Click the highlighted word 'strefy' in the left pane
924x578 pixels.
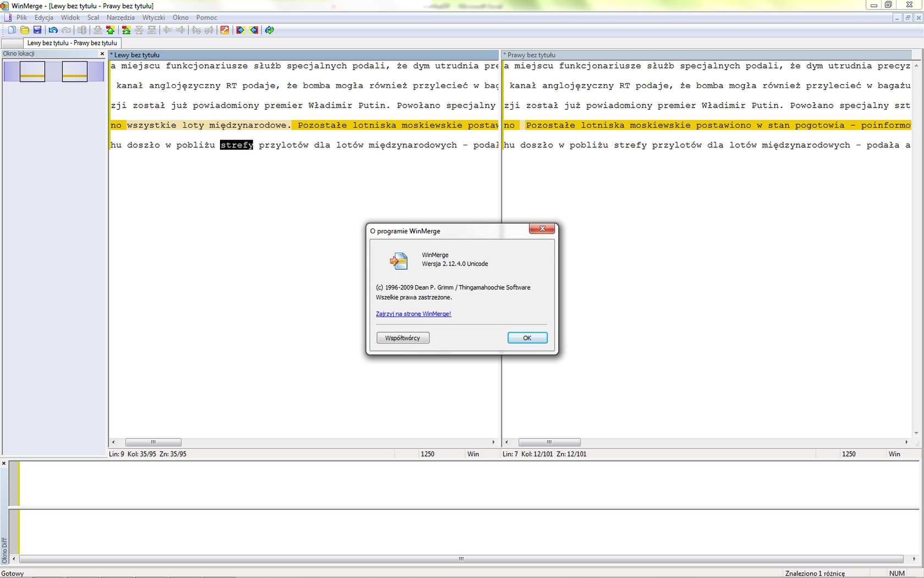click(x=237, y=145)
